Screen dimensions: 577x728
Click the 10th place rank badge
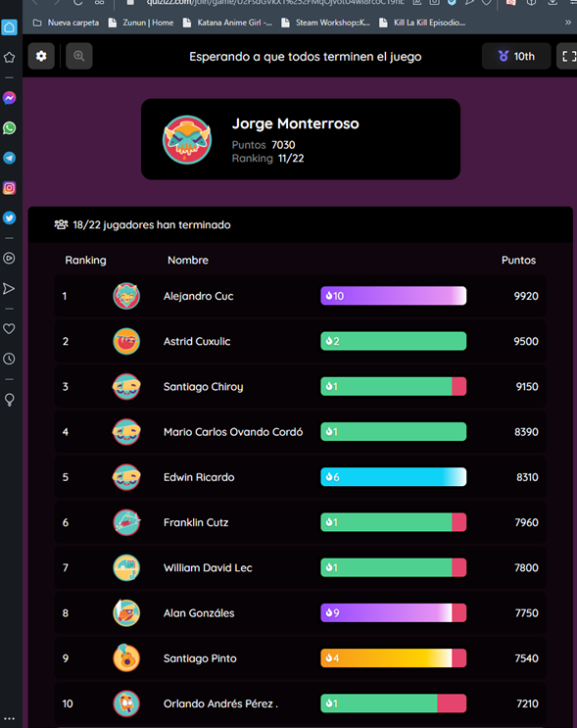[516, 56]
